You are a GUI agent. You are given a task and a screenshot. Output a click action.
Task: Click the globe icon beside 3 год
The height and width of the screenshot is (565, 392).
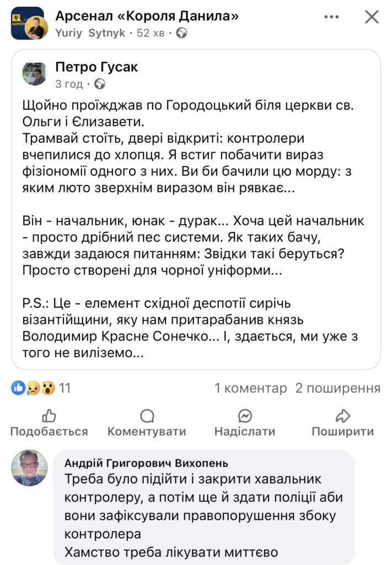[100, 84]
